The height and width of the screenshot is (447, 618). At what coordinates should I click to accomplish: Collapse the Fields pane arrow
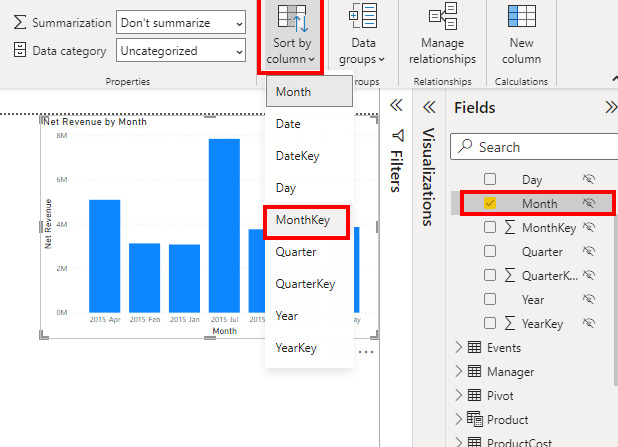tap(610, 108)
